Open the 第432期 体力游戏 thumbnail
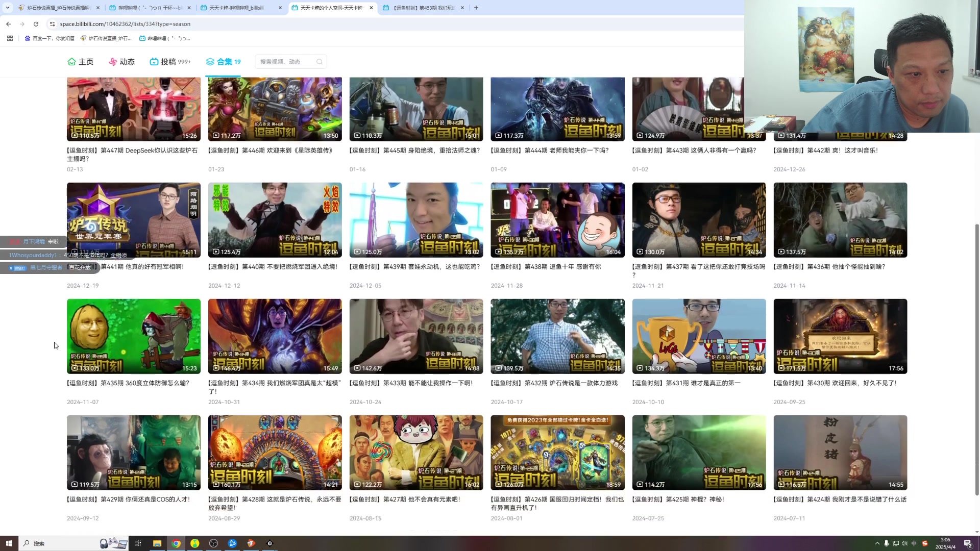 [x=557, y=336]
